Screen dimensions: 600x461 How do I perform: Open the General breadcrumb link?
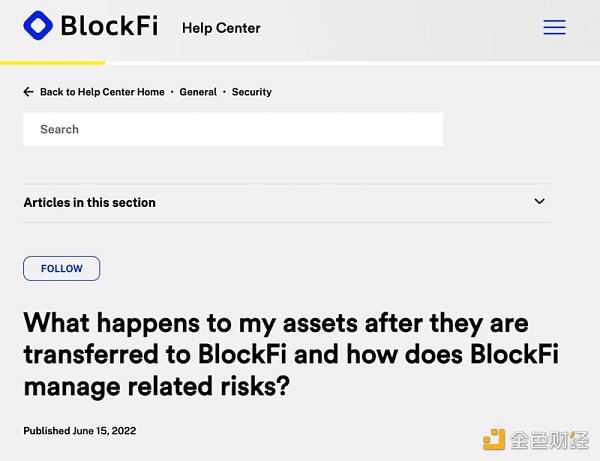(x=198, y=92)
